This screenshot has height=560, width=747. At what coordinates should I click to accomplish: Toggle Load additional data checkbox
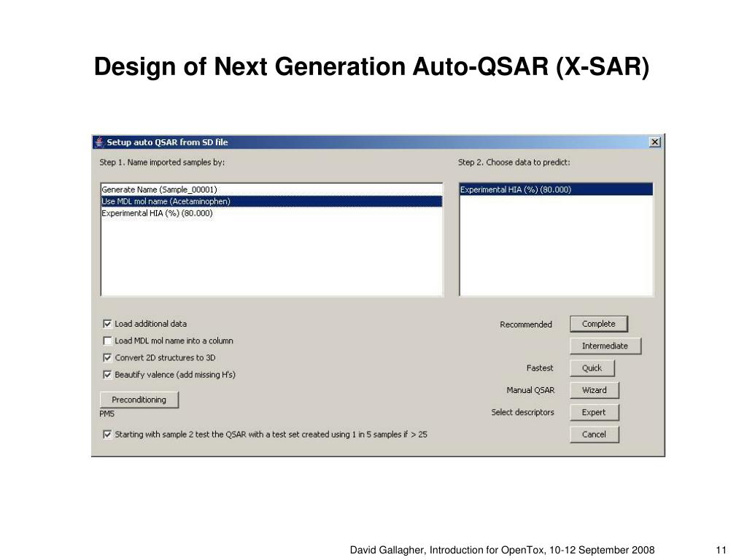pos(107,324)
